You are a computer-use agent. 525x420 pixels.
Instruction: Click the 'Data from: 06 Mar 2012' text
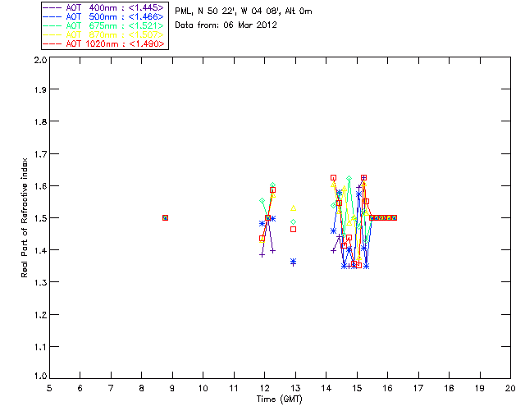(226, 25)
